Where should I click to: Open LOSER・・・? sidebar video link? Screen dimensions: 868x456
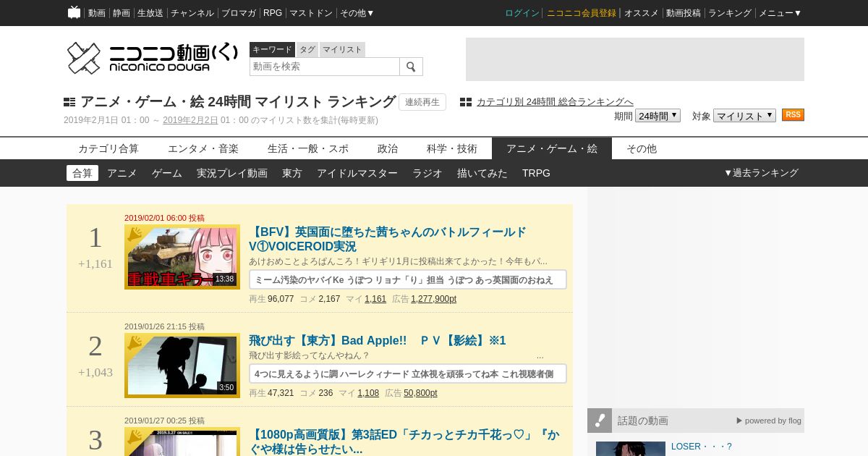702,447
